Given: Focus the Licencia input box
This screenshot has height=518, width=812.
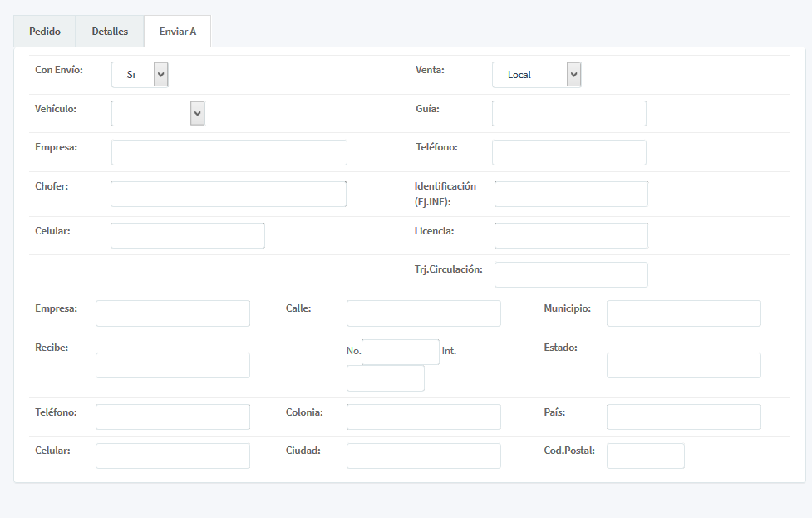Looking at the screenshot, I should tap(571, 236).
